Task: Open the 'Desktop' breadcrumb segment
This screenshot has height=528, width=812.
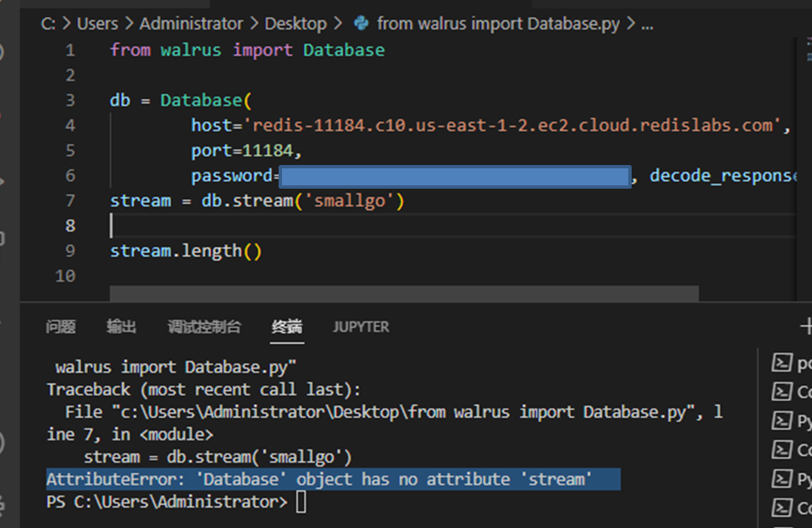Action: click(296, 24)
